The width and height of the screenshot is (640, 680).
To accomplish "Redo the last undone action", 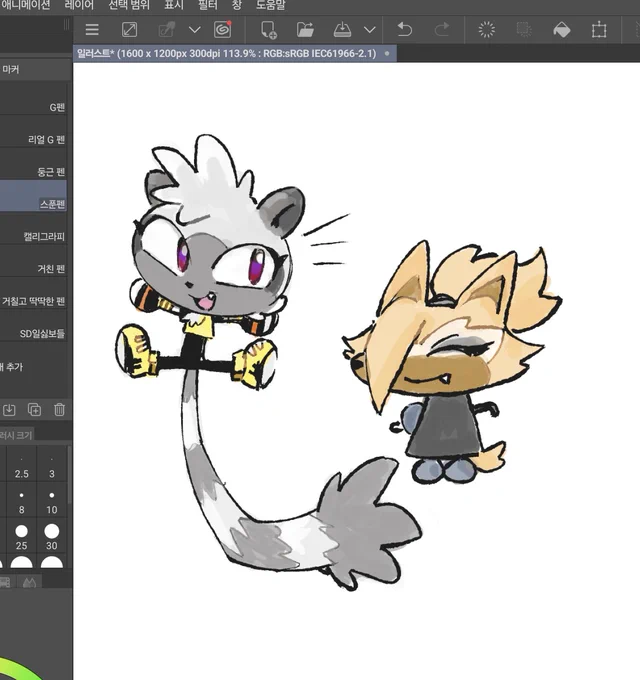I will click(442, 30).
